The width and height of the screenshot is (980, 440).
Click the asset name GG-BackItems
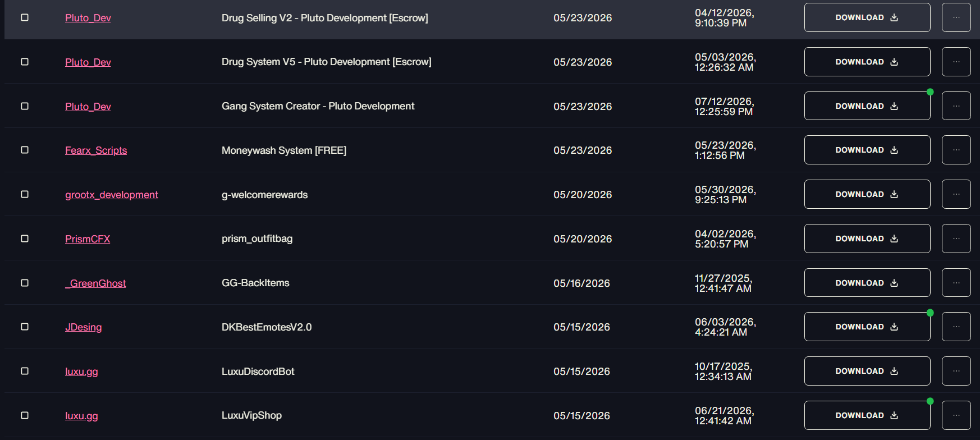coord(255,283)
